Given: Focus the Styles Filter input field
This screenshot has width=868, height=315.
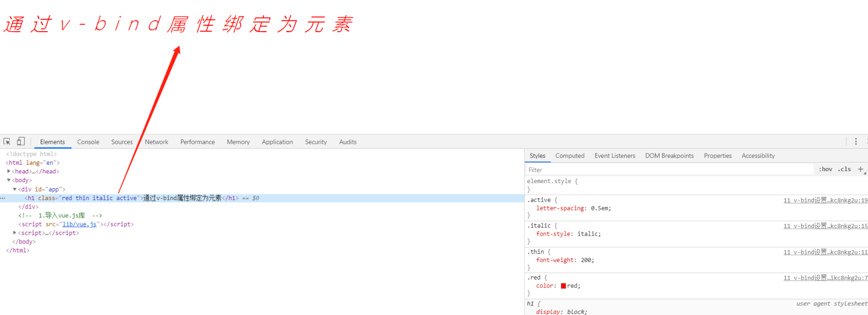Looking at the screenshot, I should (x=670, y=170).
